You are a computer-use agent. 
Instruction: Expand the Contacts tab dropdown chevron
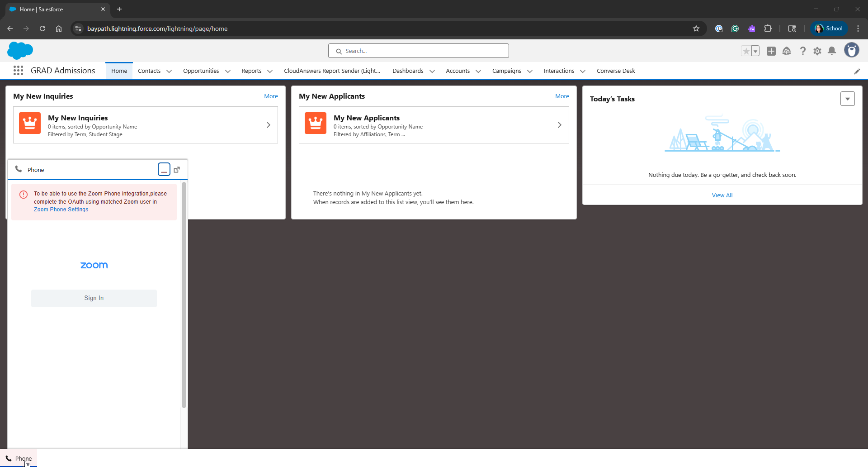pos(169,71)
